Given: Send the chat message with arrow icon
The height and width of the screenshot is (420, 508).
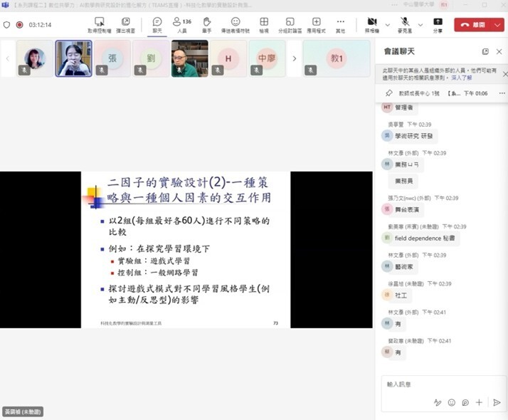Looking at the screenshot, I should [497, 402].
